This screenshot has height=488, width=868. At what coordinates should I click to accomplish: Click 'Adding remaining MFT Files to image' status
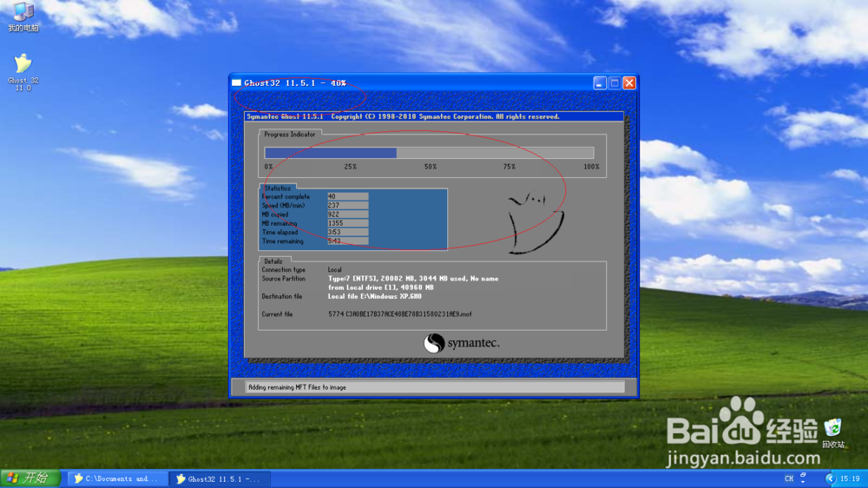[297, 387]
